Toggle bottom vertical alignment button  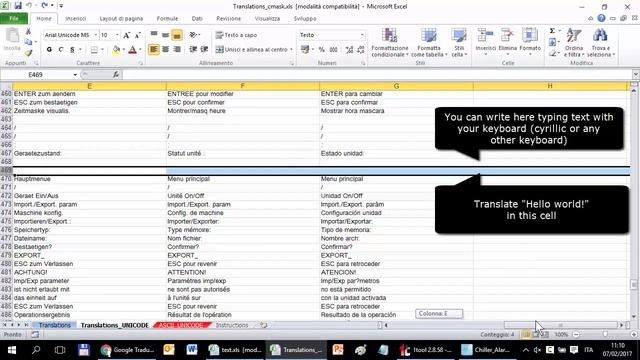point(177,35)
